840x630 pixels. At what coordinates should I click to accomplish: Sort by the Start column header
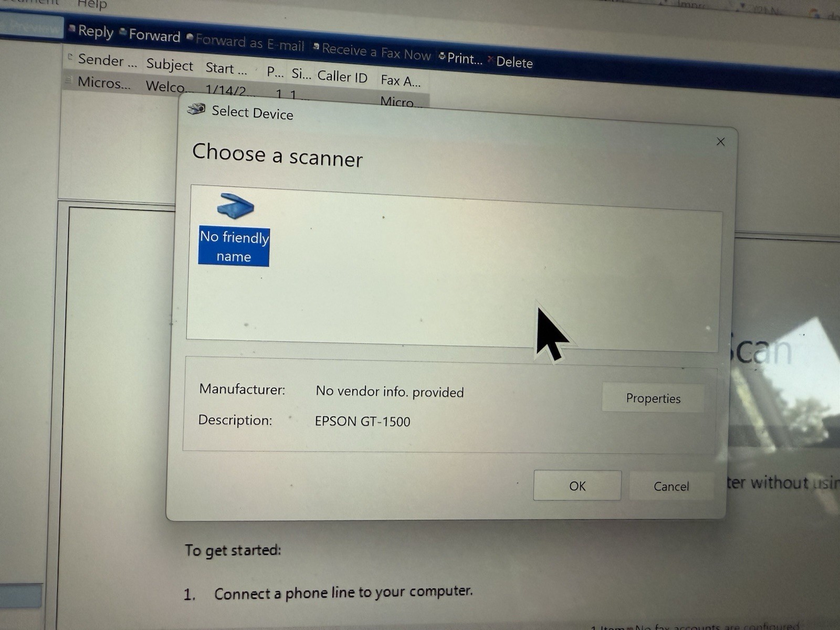226,68
